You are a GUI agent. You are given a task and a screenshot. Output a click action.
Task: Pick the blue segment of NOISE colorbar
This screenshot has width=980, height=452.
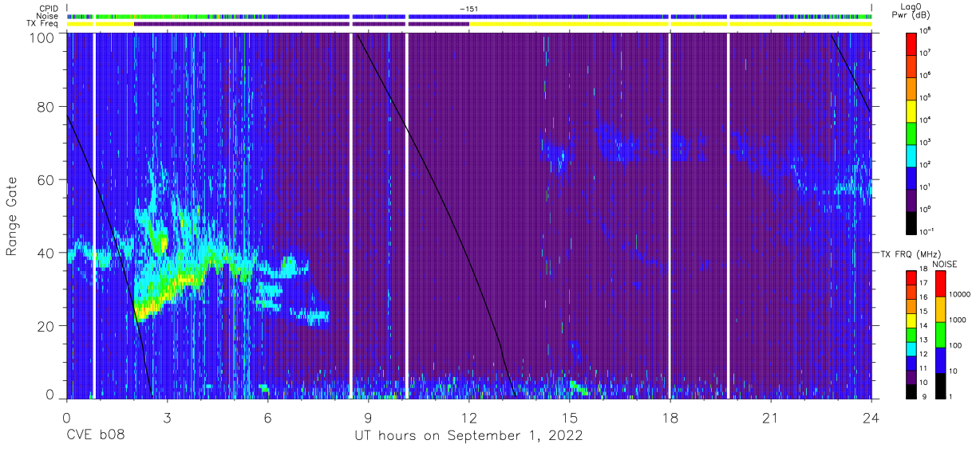939,360
